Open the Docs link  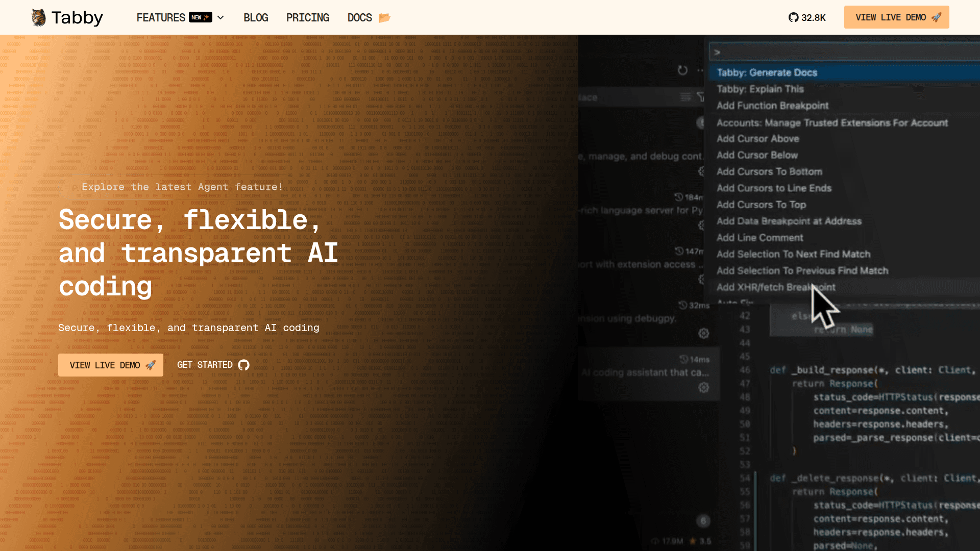[x=359, y=17]
